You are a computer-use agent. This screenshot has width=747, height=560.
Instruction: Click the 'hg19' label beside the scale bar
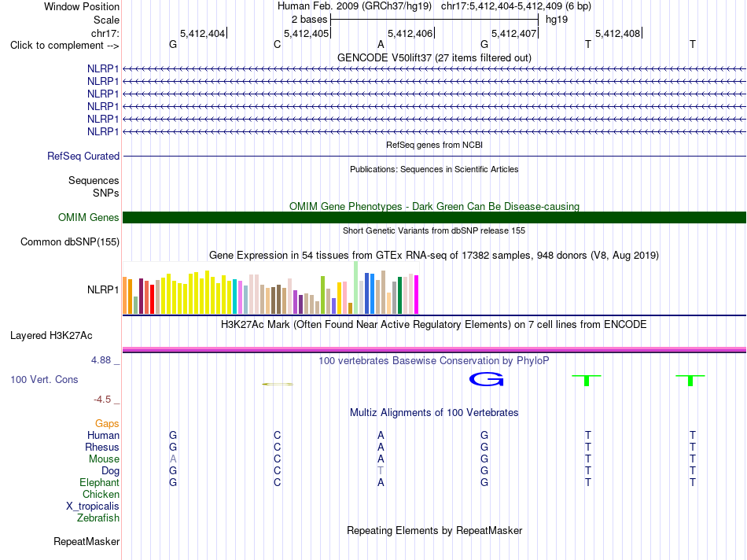click(557, 20)
